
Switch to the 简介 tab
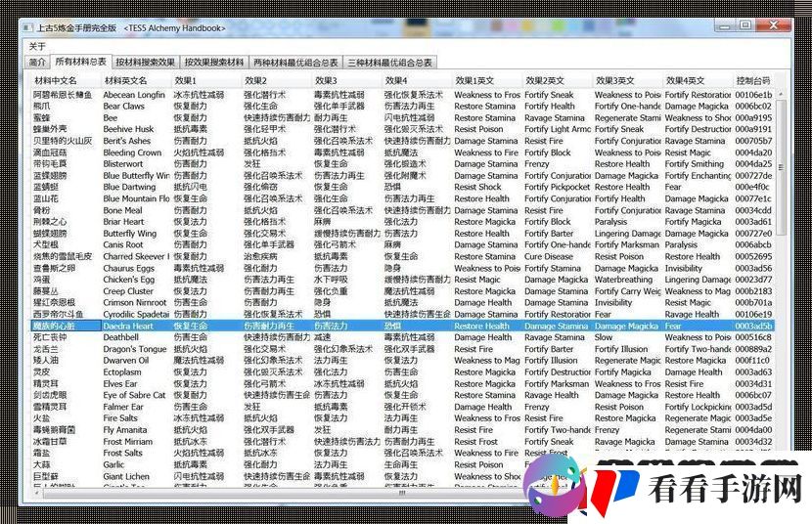pyautogui.click(x=37, y=62)
